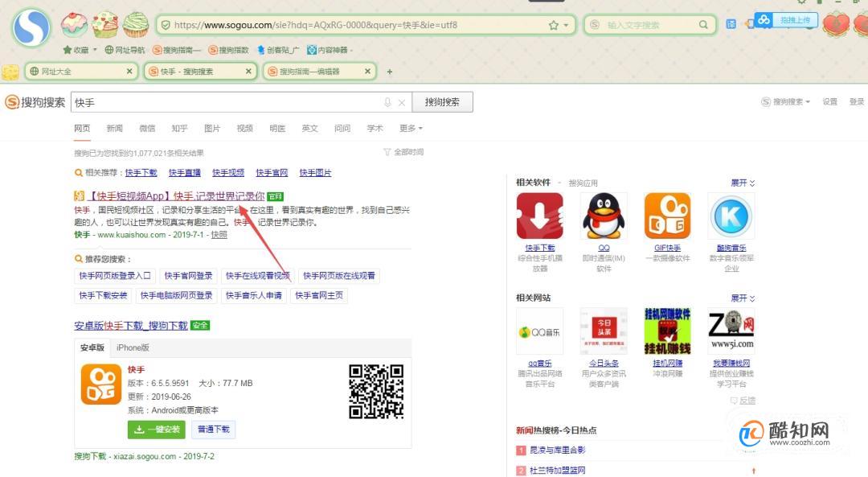Image resolution: width=868 pixels, height=477 pixels.
Task: Click the orange 快手 icon in download card
Action: [101, 384]
